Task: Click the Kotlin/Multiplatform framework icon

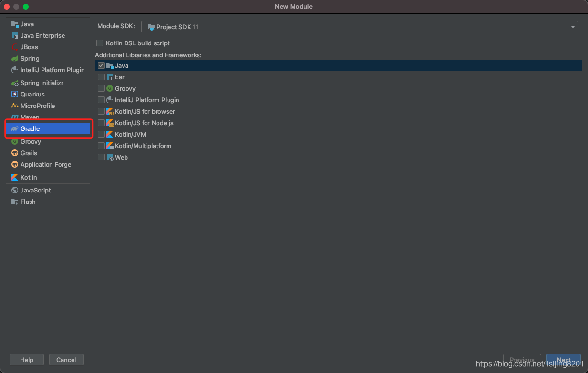Action: (110, 146)
